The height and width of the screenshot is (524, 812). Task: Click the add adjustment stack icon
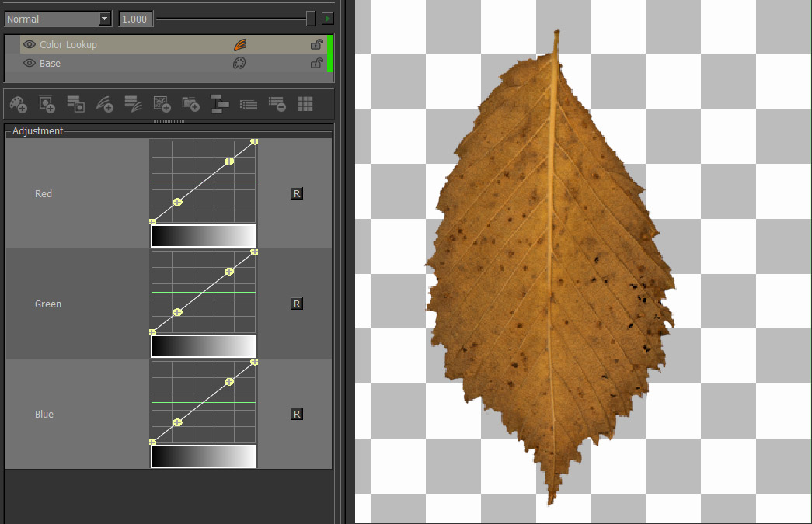pos(133,103)
